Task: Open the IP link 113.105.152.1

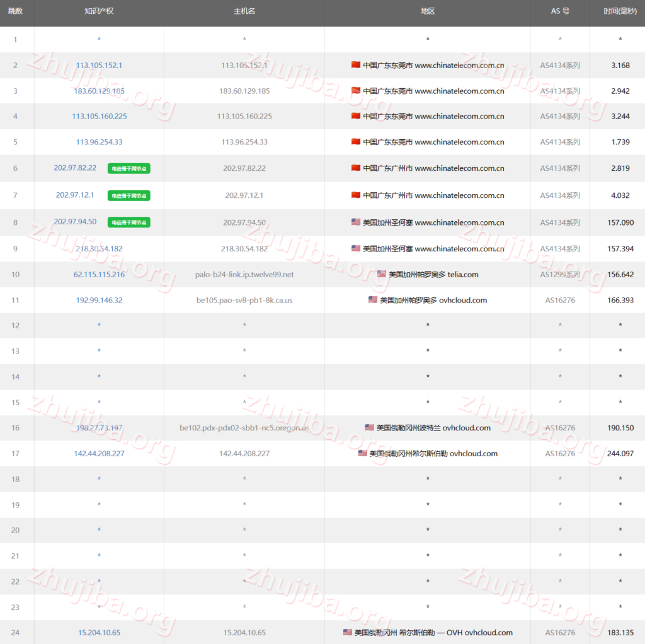Action: coord(98,64)
